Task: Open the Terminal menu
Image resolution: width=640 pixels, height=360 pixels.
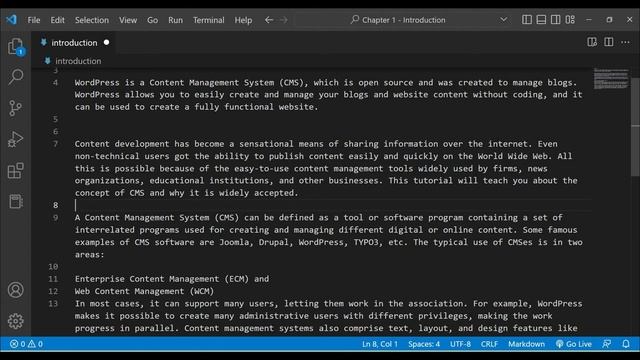Action: 209,20
